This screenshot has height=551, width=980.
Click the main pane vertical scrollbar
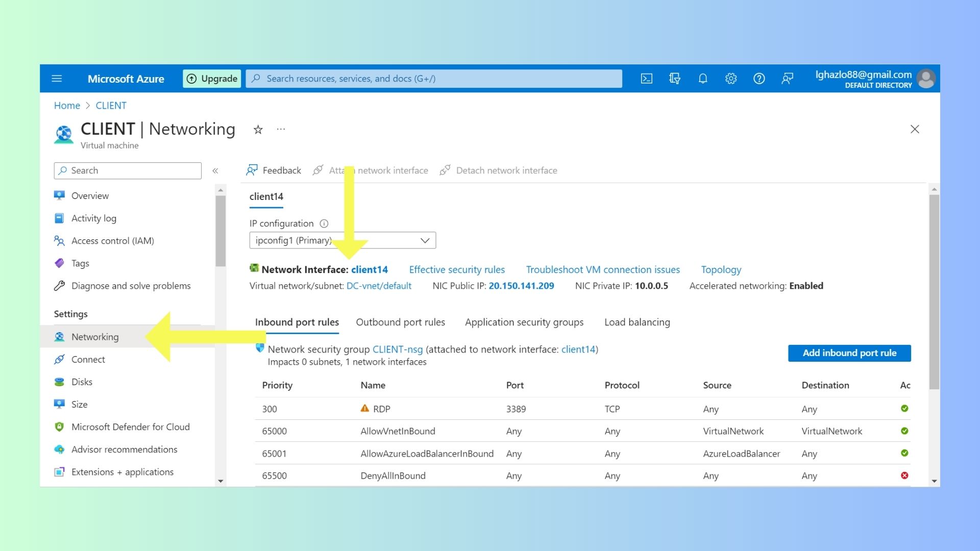[x=934, y=291]
